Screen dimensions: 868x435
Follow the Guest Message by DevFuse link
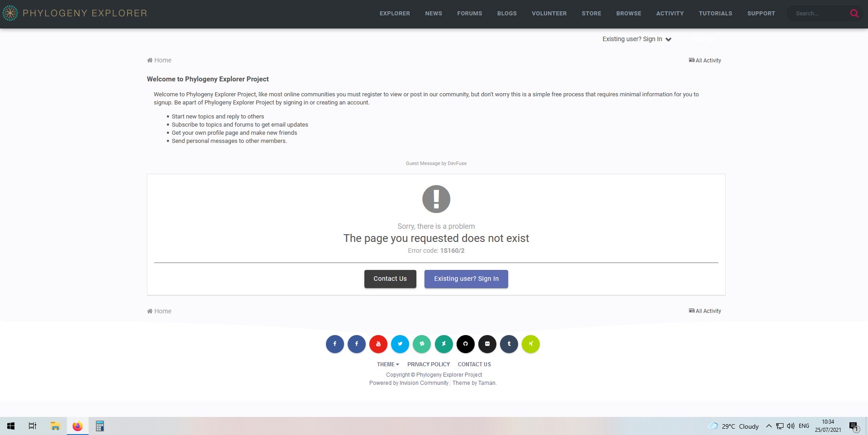436,164
